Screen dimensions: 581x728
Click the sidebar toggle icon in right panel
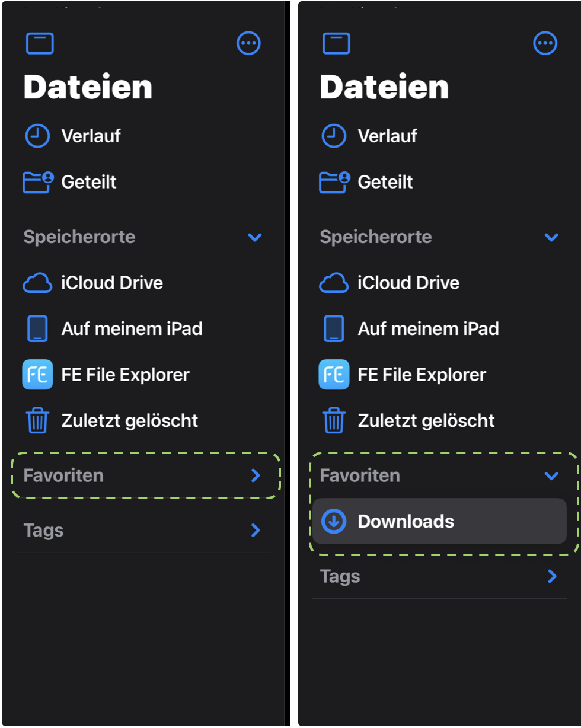pos(336,43)
